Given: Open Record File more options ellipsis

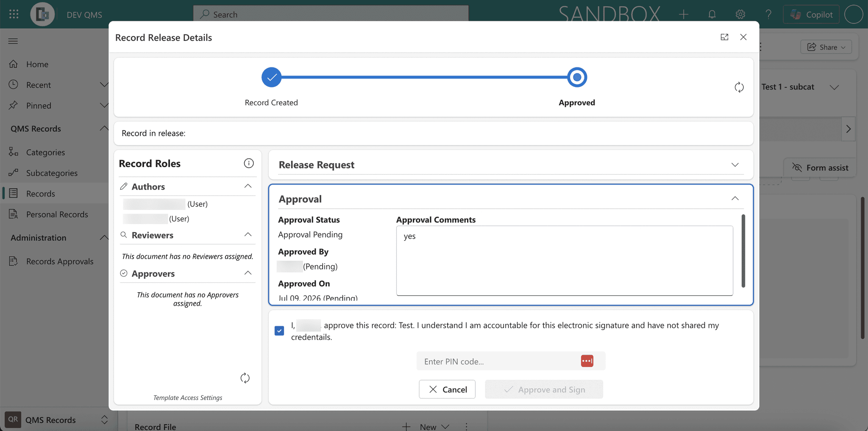Looking at the screenshot, I should 466,427.
